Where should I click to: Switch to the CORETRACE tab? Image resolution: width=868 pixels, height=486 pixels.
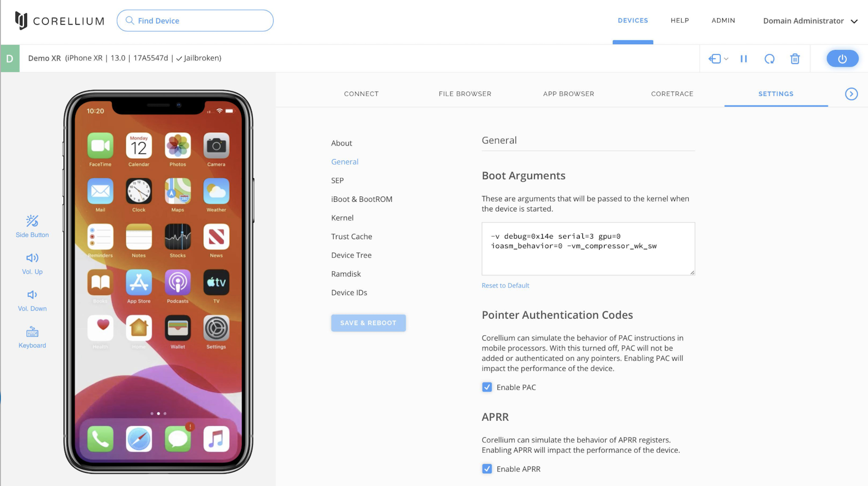672,94
